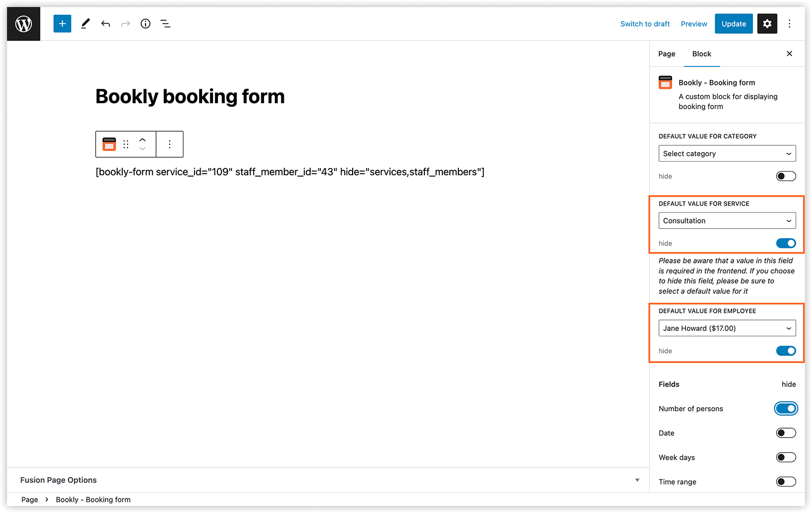The width and height of the screenshot is (812, 513).
Task: Toggle the settings gear sidebar
Action: pyautogui.click(x=767, y=23)
